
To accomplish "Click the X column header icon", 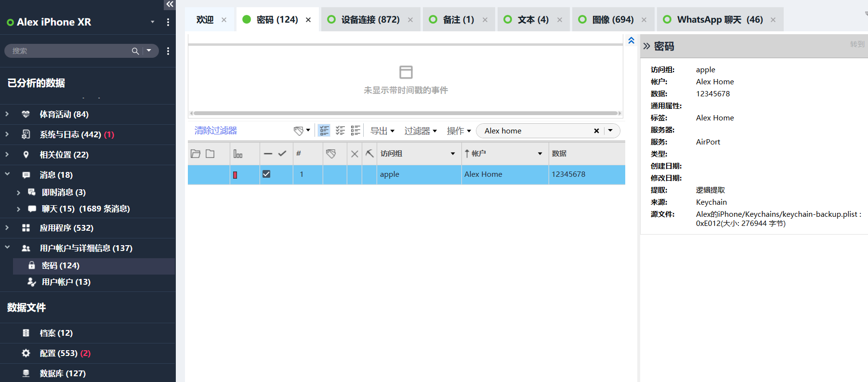I will click(x=355, y=154).
